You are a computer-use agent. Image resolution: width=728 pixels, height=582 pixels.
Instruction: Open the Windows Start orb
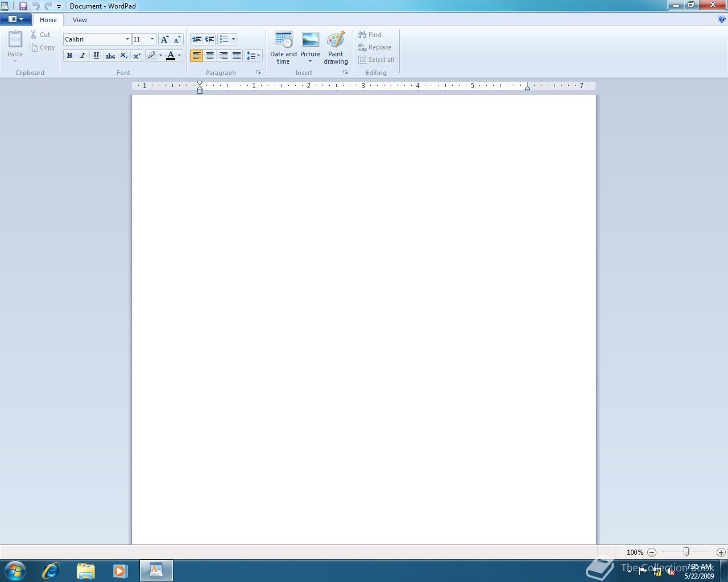click(x=15, y=571)
